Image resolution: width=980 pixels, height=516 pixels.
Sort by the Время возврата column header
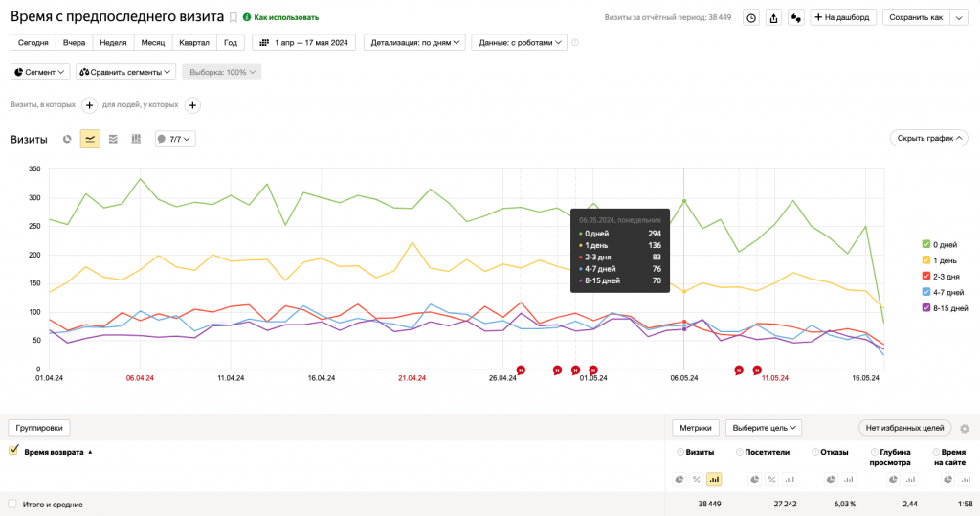tap(54, 452)
